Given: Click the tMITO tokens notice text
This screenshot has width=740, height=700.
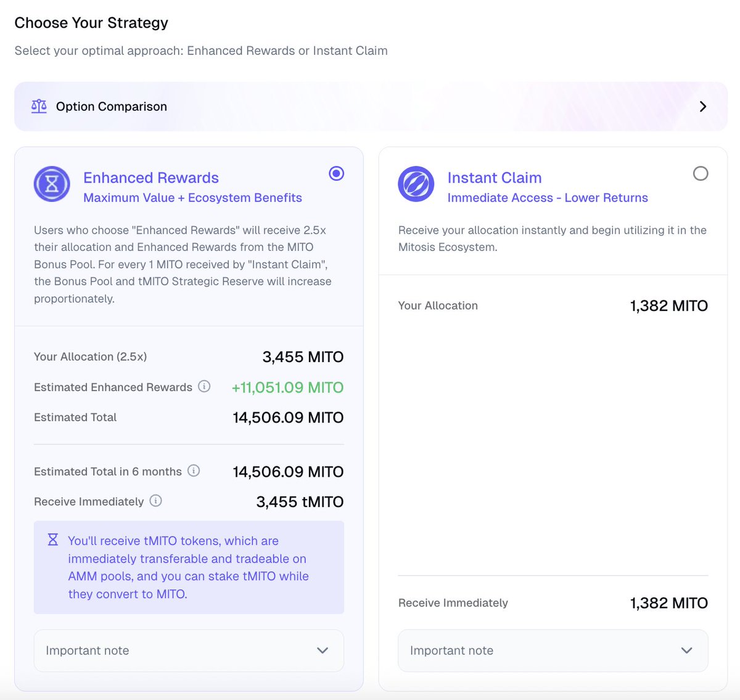Looking at the screenshot, I should (x=189, y=567).
